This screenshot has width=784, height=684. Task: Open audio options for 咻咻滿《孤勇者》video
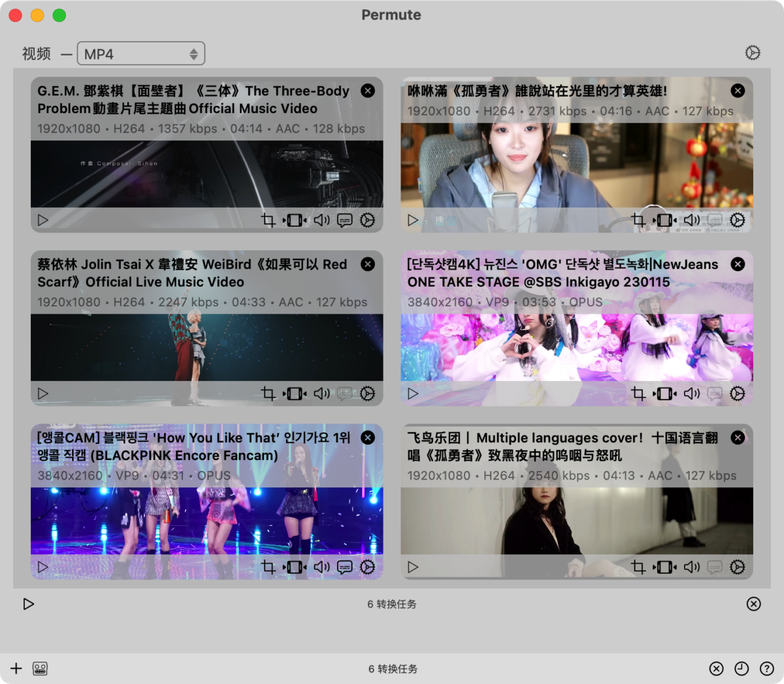pyautogui.click(x=692, y=220)
